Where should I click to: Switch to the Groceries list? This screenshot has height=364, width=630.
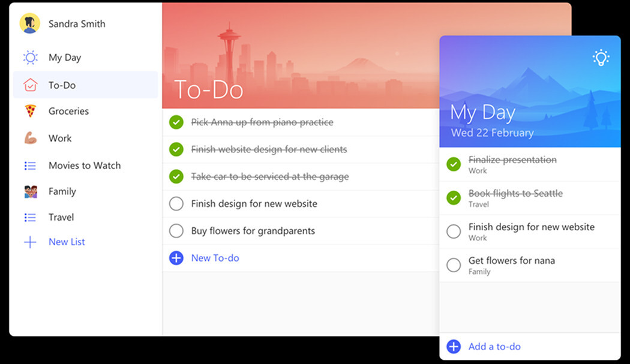click(67, 111)
